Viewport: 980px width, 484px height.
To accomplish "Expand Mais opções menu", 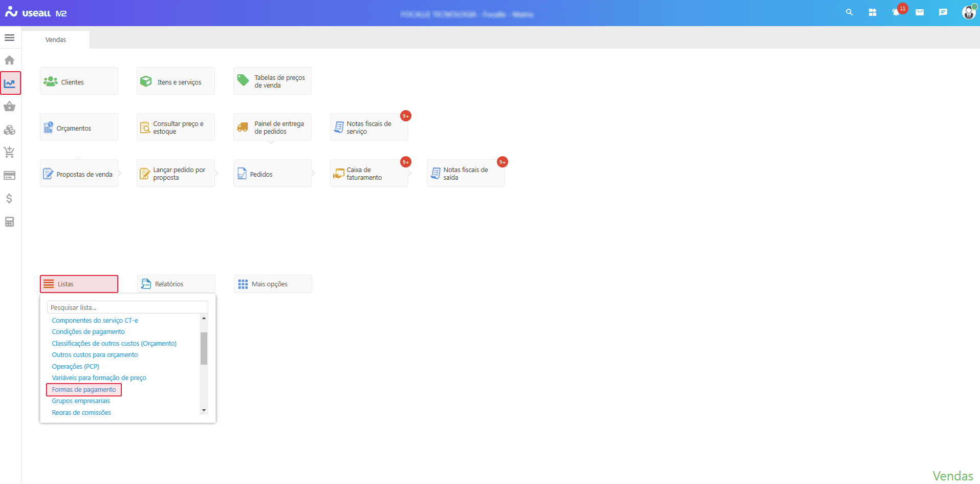I will (272, 284).
